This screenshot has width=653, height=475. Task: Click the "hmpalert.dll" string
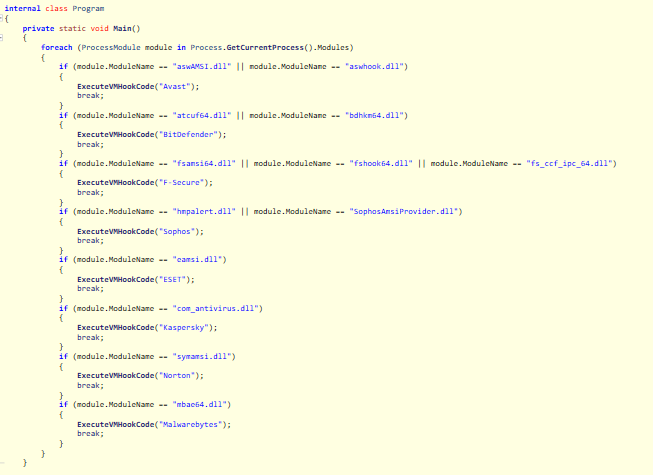pyautogui.click(x=204, y=211)
